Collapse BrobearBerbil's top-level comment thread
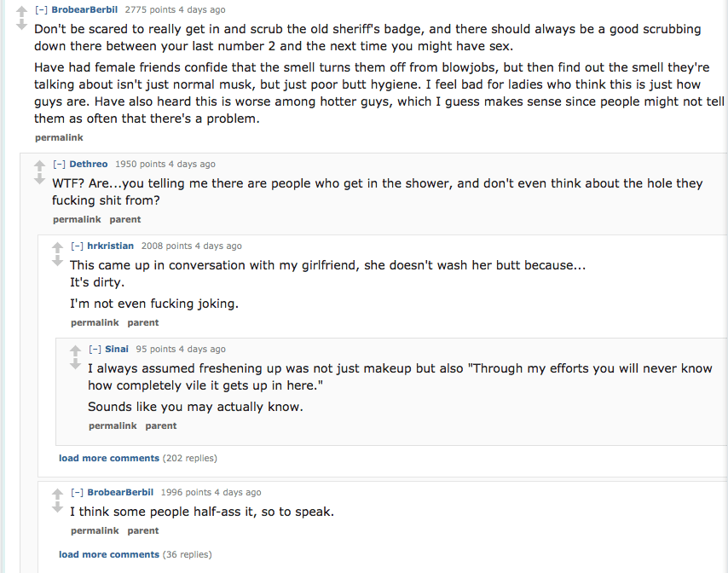Screen dimensions: 728x573 pos(41,10)
